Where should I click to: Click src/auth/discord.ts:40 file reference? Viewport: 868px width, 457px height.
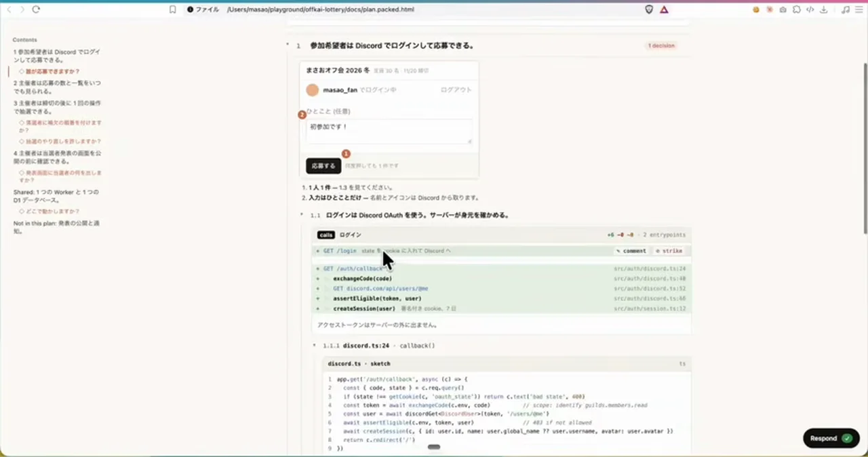[x=650, y=279]
